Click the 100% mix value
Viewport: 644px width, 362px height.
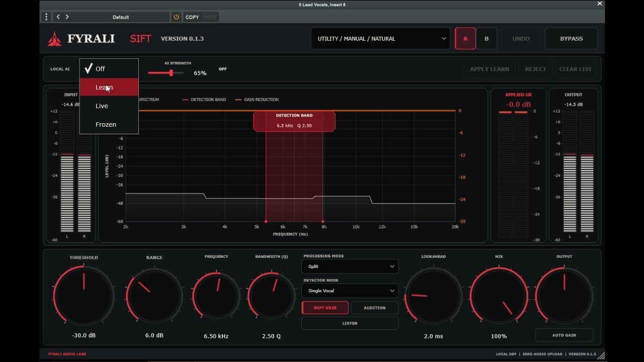(499, 336)
